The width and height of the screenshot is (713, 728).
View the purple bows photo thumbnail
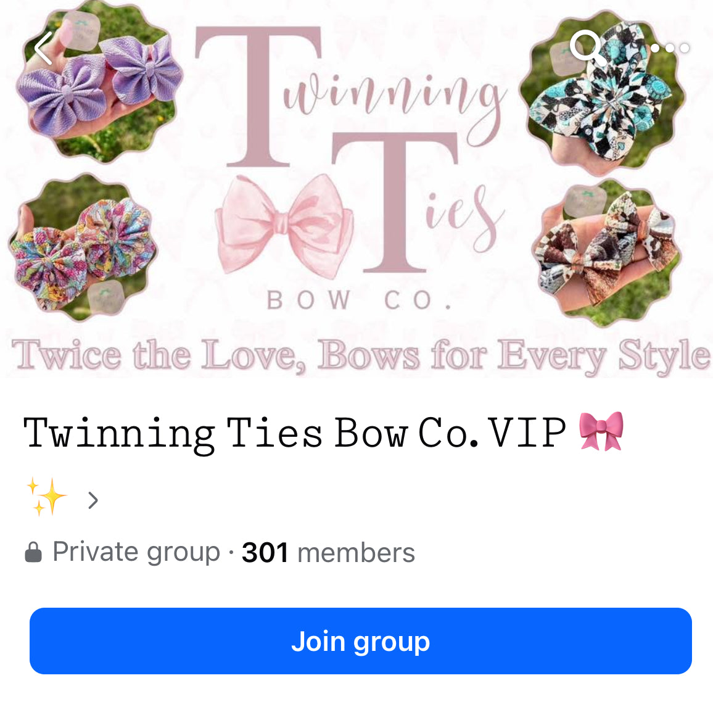point(99,81)
